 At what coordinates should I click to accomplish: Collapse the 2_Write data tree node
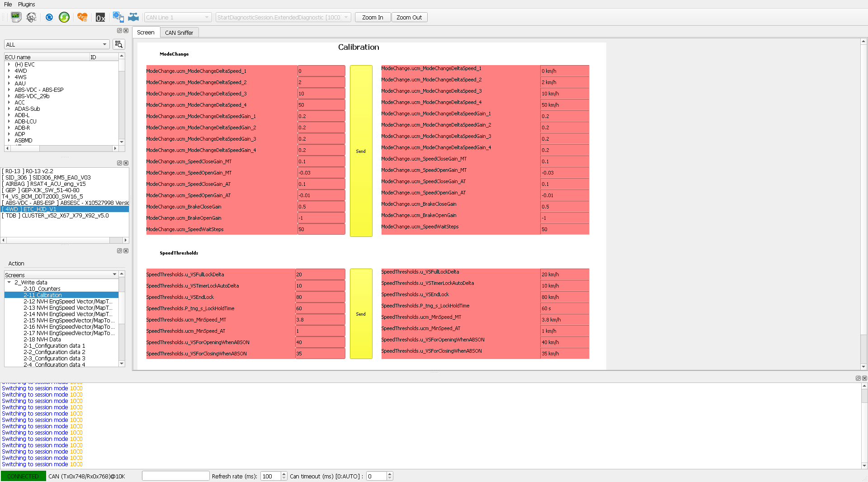tap(9, 282)
